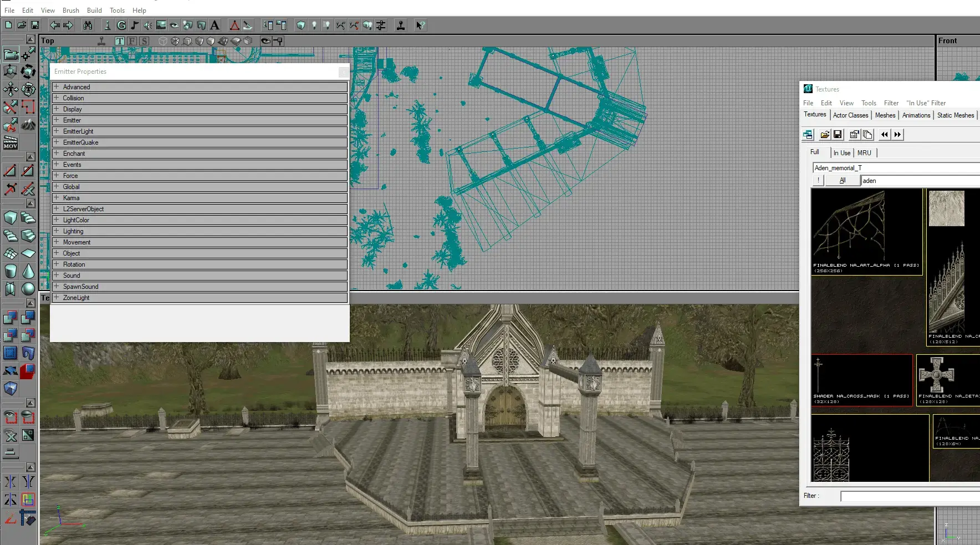The height and width of the screenshot is (545, 980).
Task: Open a map file with the open-folder icon in the main toolbar
Action: click(22, 25)
